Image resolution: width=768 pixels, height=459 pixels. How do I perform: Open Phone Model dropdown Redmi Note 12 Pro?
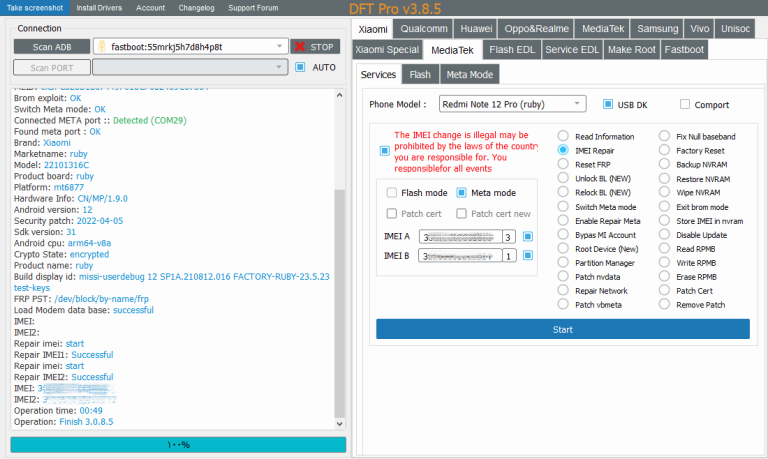click(513, 104)
